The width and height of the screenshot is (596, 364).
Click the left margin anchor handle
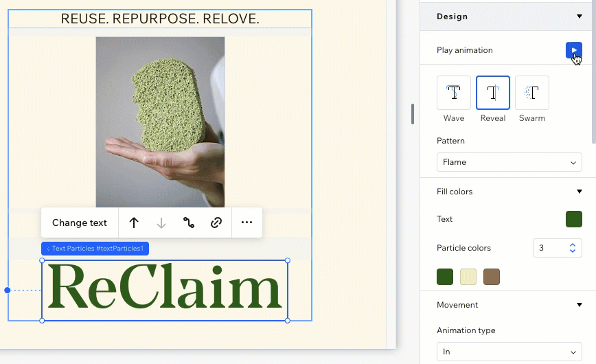(8, 291)
